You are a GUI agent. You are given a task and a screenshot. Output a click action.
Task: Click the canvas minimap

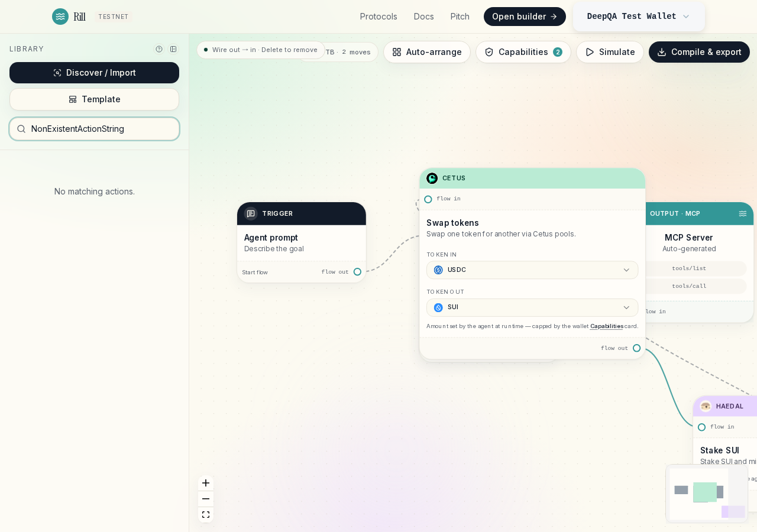(707, 494)
